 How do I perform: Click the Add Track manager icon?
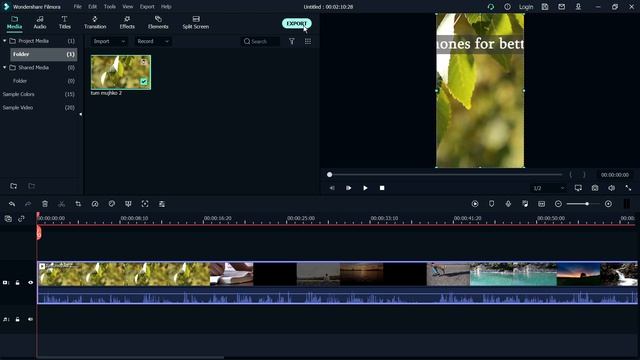point(8,219)
